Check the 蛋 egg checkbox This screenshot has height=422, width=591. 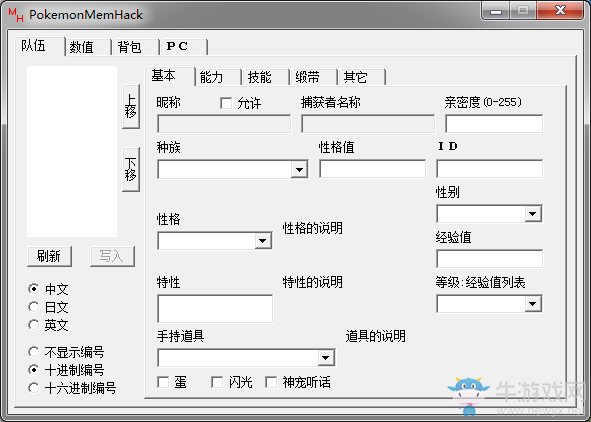(x=163, y=382)
